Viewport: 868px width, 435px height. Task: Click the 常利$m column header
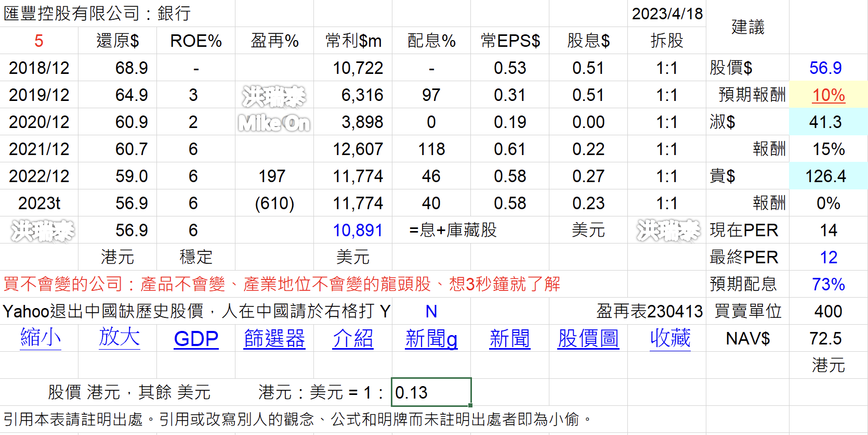click(x=353, y=41)
